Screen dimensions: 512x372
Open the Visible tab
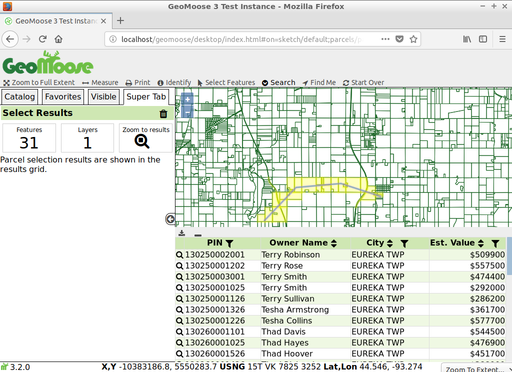(x=104, y=97)
